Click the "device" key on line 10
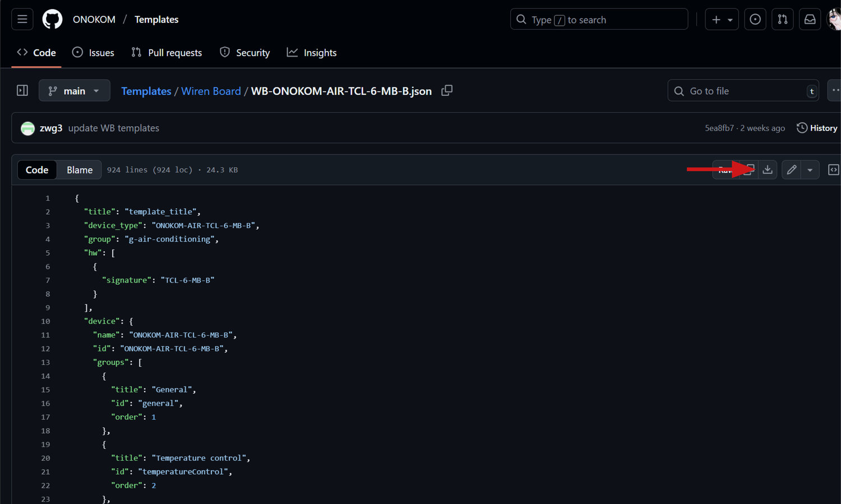 point(102,321)
